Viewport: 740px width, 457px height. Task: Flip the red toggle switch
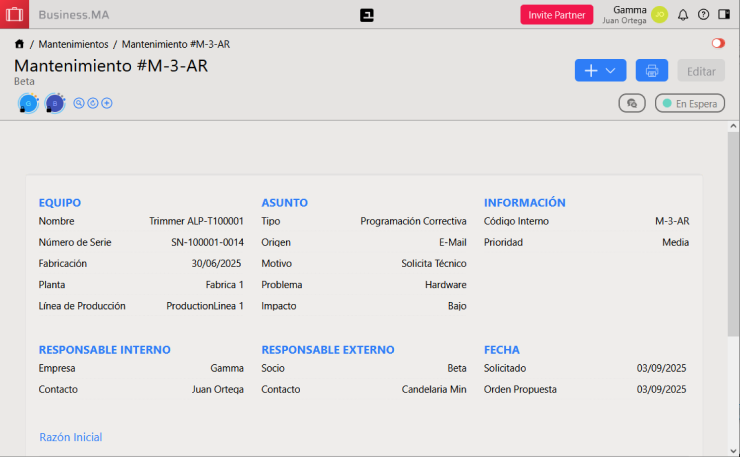point(718,44)
